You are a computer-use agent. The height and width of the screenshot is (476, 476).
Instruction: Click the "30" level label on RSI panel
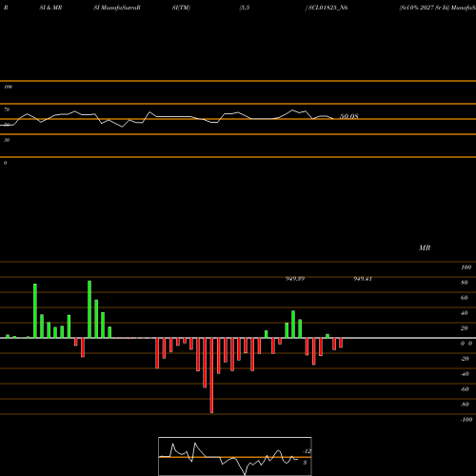pos(7,140)
